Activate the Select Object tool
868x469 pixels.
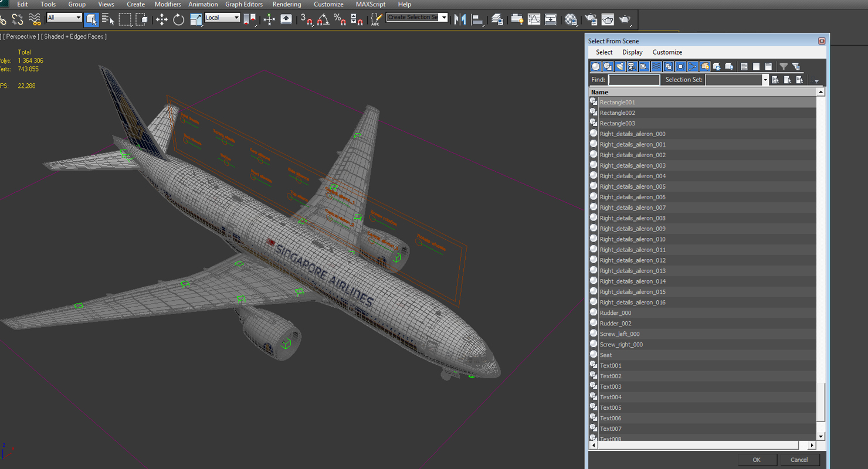tap(91, 19)
